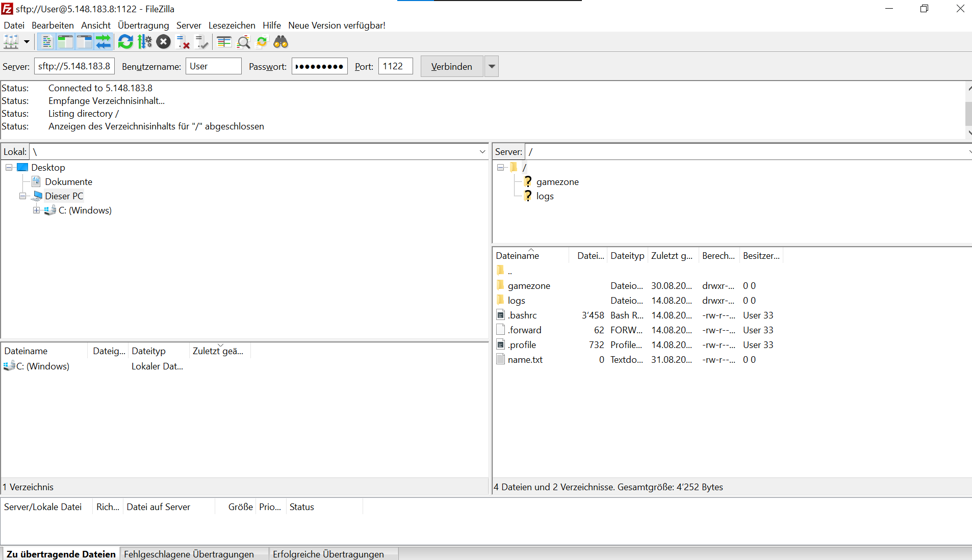Refresh the file and folder lists
Screen dimensions: 972x560
125,42
